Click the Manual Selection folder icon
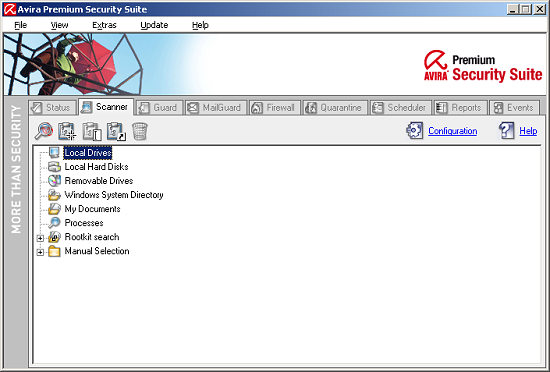This screenshot has height=372, width=550. [x=54, y=251]
